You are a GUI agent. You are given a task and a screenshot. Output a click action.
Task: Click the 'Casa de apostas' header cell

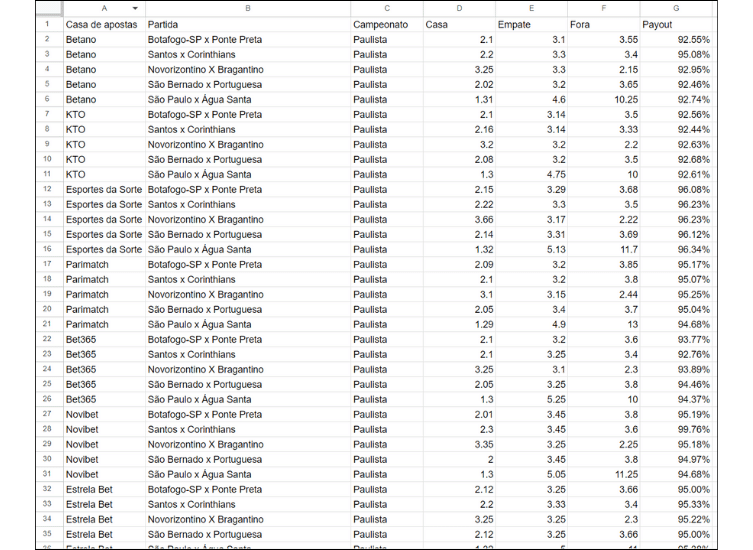pos(102,23)
